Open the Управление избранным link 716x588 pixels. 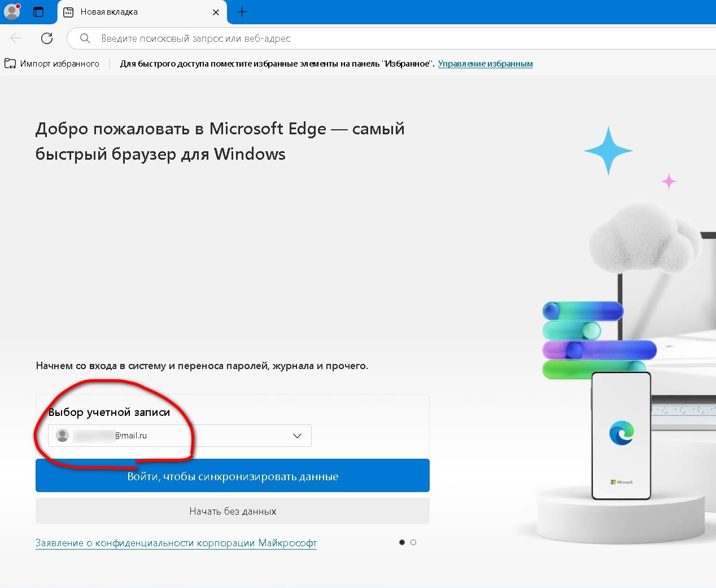(485, 64)
